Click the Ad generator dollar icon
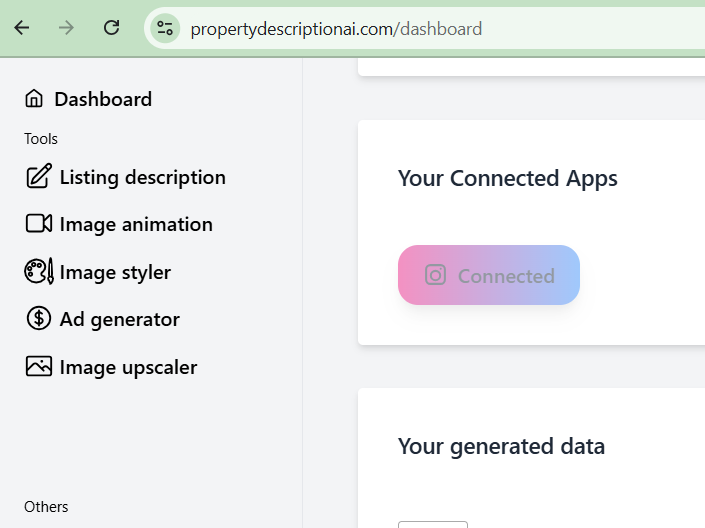This screenshot has height=528, width=705. 38,319
